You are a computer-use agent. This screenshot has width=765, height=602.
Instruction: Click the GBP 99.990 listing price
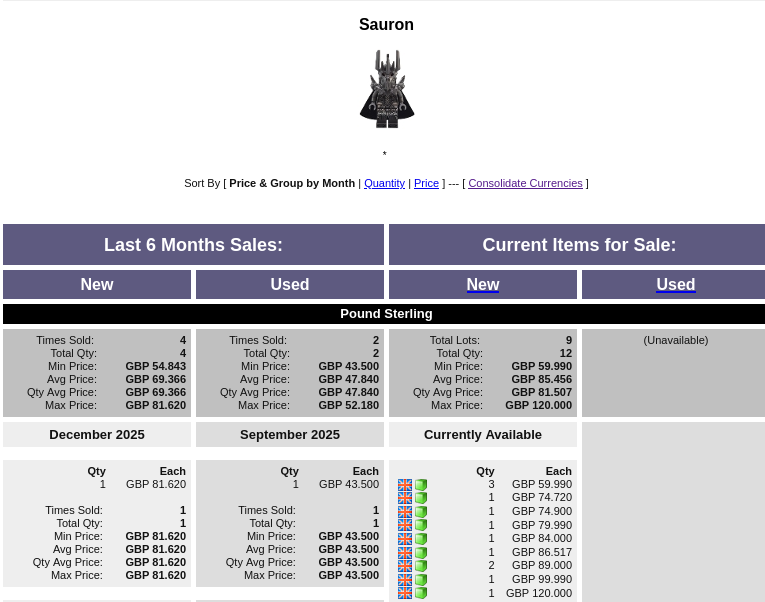(542, 579)
